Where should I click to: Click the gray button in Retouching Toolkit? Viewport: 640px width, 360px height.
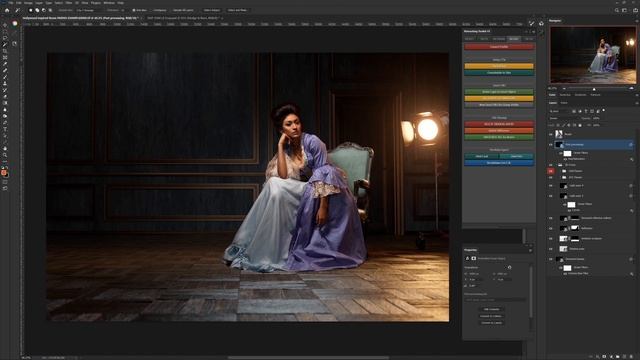click(499, 105)
